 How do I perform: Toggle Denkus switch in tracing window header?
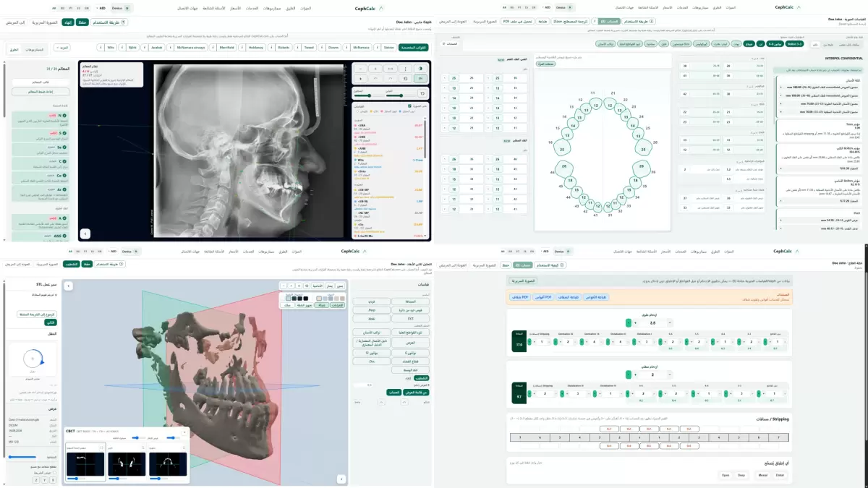127,8
